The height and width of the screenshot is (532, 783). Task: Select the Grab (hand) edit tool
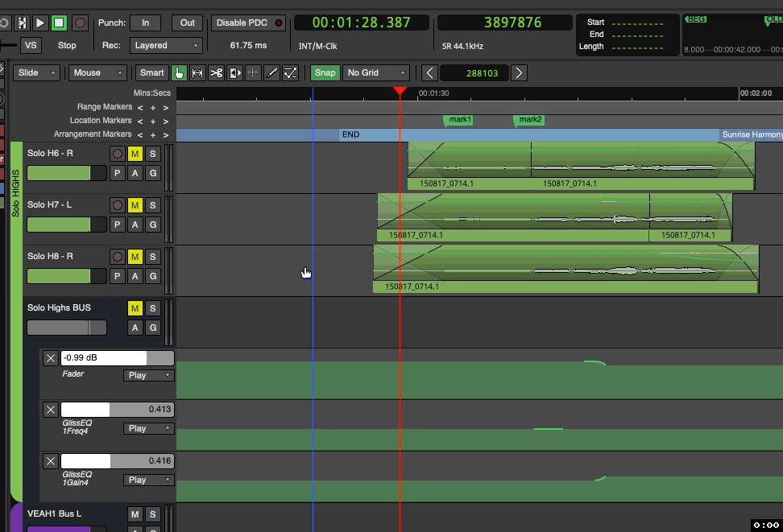point(179,73)
